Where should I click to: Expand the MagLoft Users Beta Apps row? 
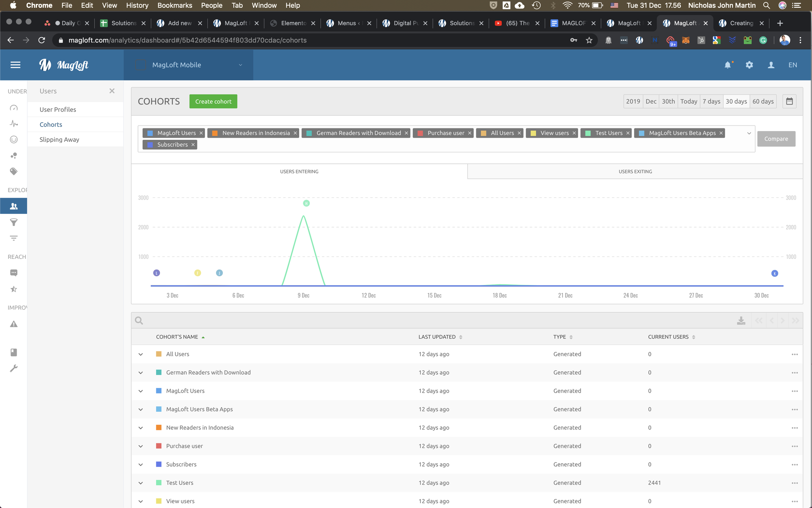[x=140, y=409]
